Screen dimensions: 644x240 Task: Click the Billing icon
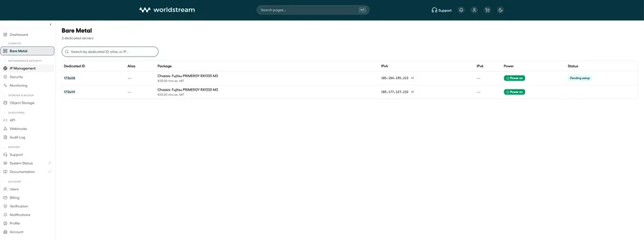5,198
